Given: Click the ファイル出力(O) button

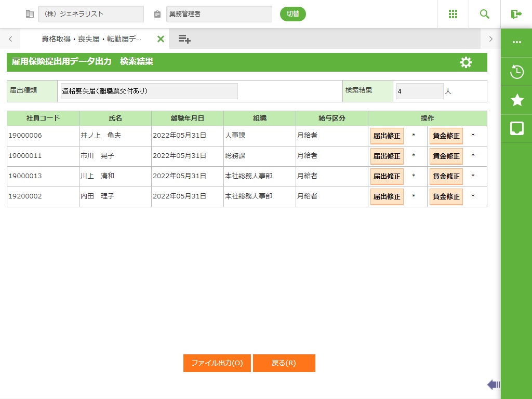Looking at the screenshot, I should pos(217,363).
